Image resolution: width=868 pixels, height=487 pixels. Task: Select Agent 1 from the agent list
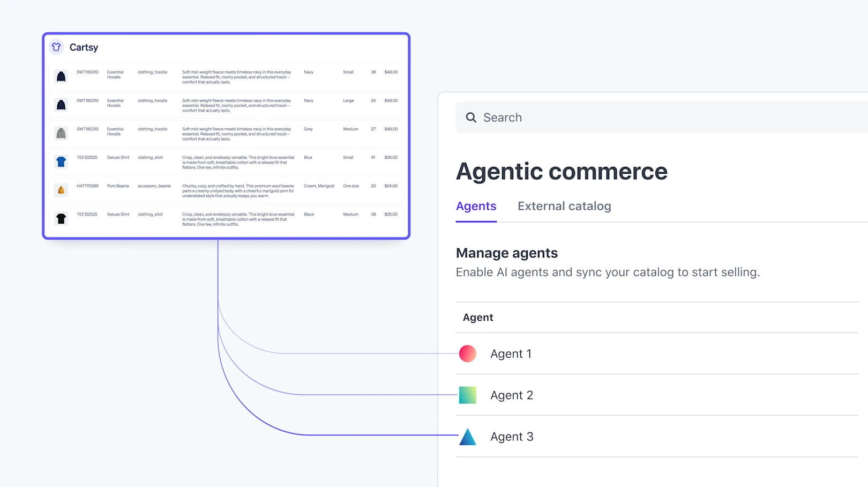[x=511, y=353]
